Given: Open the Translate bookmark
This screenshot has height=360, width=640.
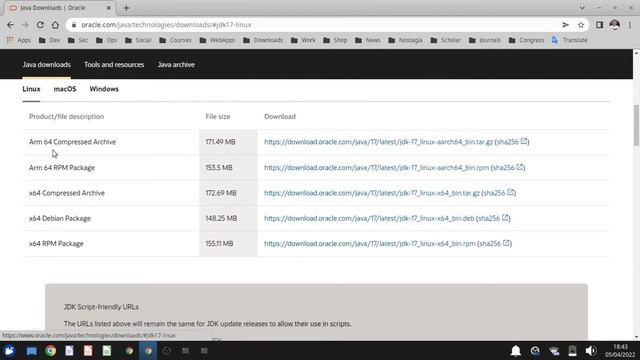Looking at the screenshot, I should tap(570, 40).
